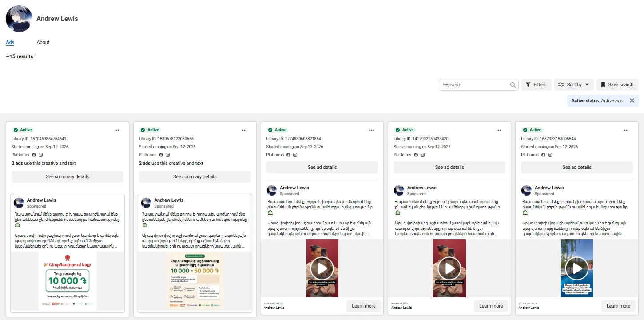See ad details for ad 1637333158005544
The width and height of the screenshot is (644, 320).
click(x=577, y=167)
